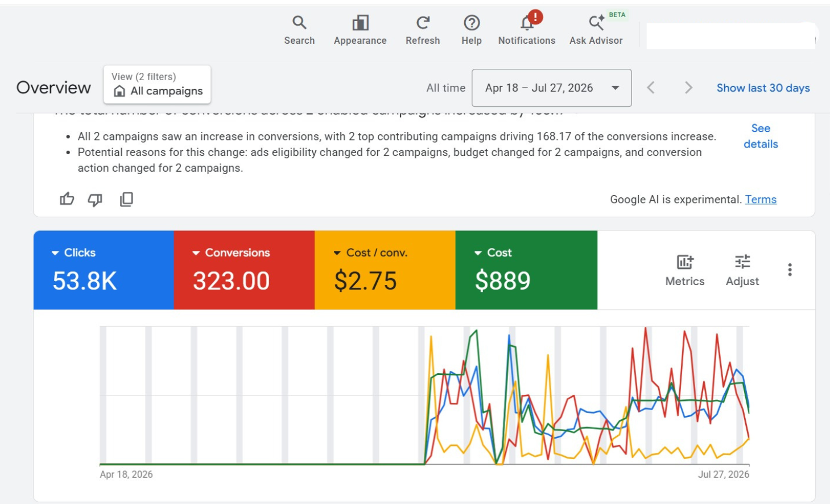Image resolution: width=830 pixels, height=504 pixels.
Task: Click the Overview page title
Action: tap(53, 88)
